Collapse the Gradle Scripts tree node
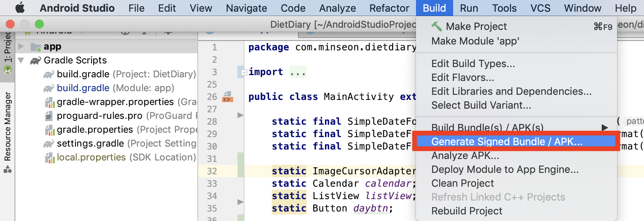Image resolution: width=644 pixels, height=221 pixels. (21, 60)
